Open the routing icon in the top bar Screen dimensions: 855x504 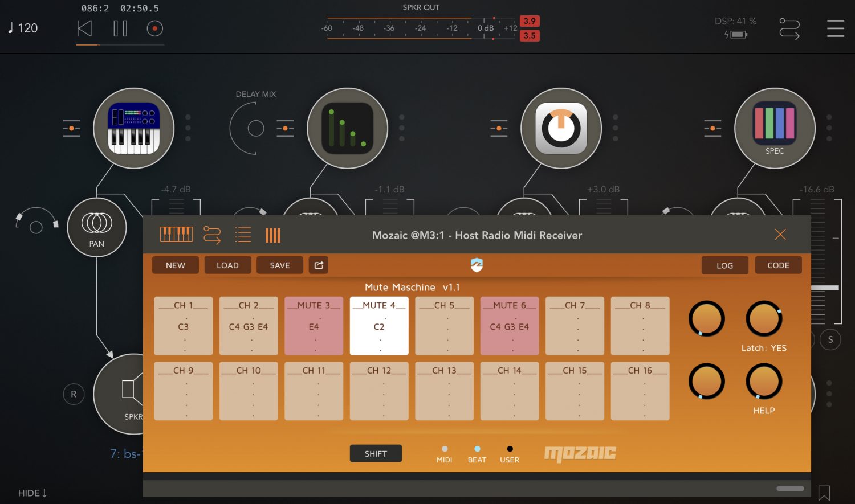(789, 28)
